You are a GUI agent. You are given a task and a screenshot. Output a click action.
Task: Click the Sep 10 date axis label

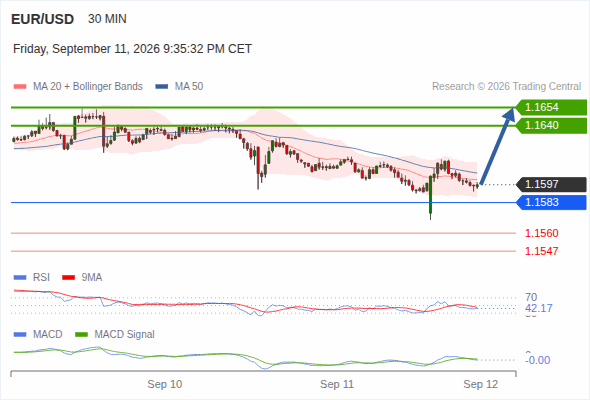[165, 384]
